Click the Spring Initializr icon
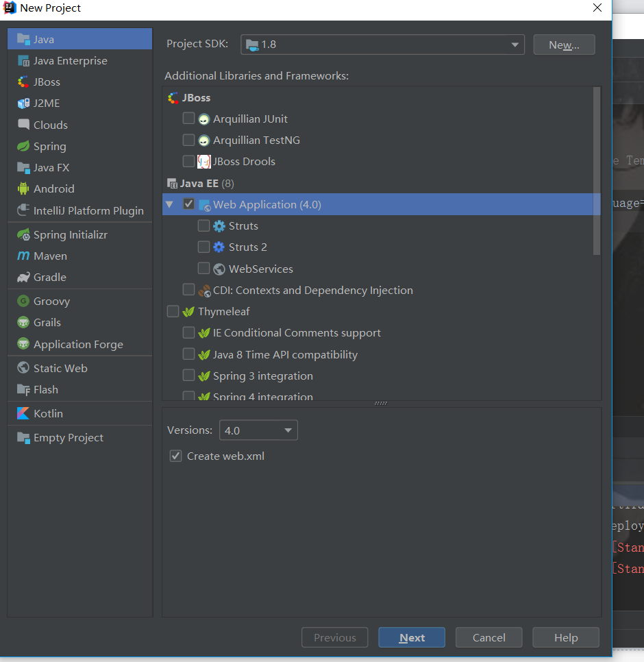This screenshot has height=662, width=644. pos(23,234)
